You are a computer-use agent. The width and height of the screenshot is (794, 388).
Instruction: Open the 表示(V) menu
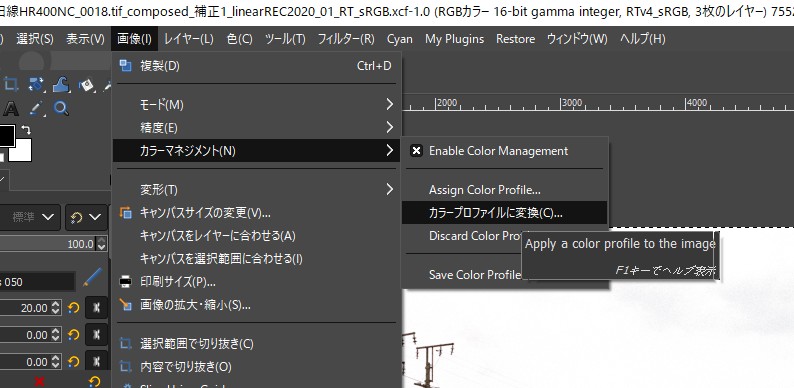pos(85,39)
